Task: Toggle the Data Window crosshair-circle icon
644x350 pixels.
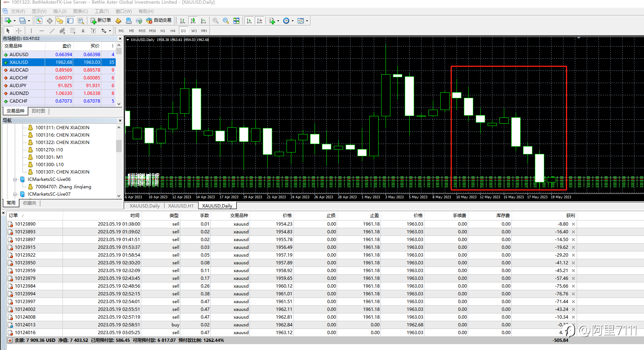Action: (x=50, y=21)
